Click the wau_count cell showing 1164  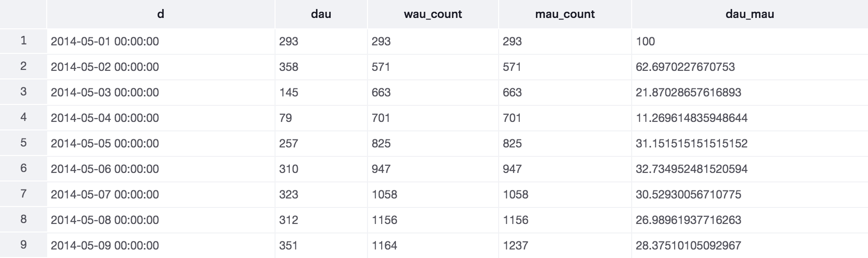384,246
